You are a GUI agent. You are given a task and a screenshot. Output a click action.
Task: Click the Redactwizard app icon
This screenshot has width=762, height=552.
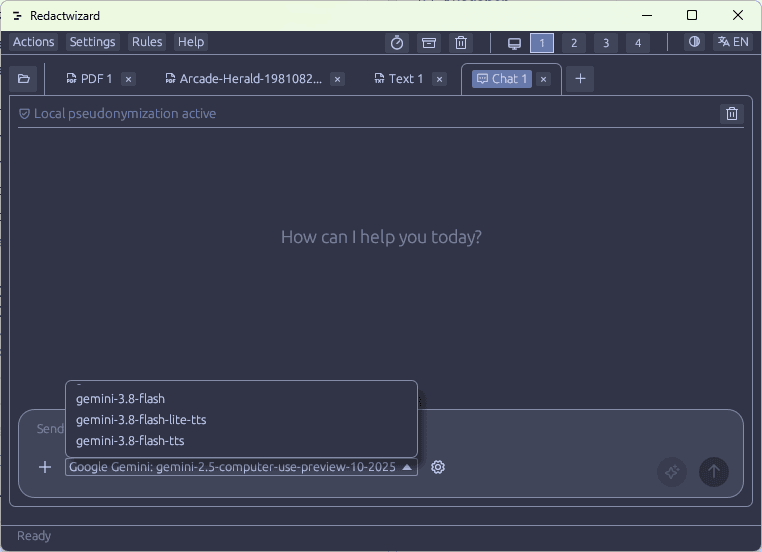point(17,16)
